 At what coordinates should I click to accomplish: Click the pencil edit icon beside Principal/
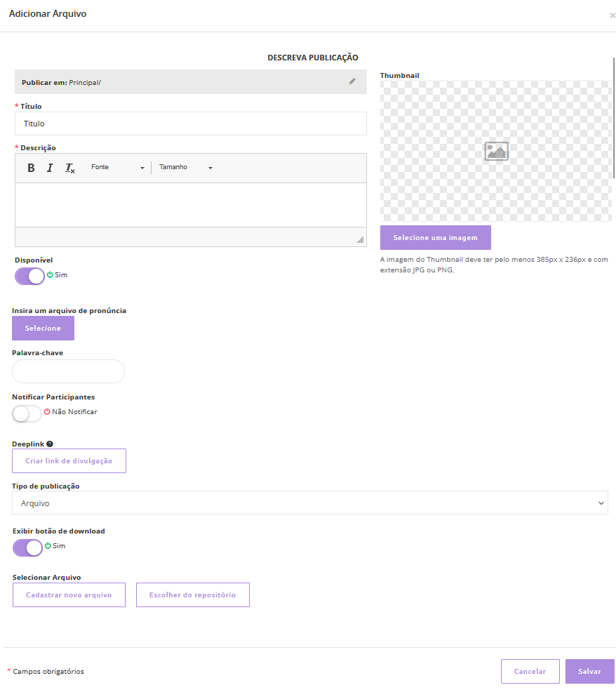pyautogui.click(x=352, y=81)
